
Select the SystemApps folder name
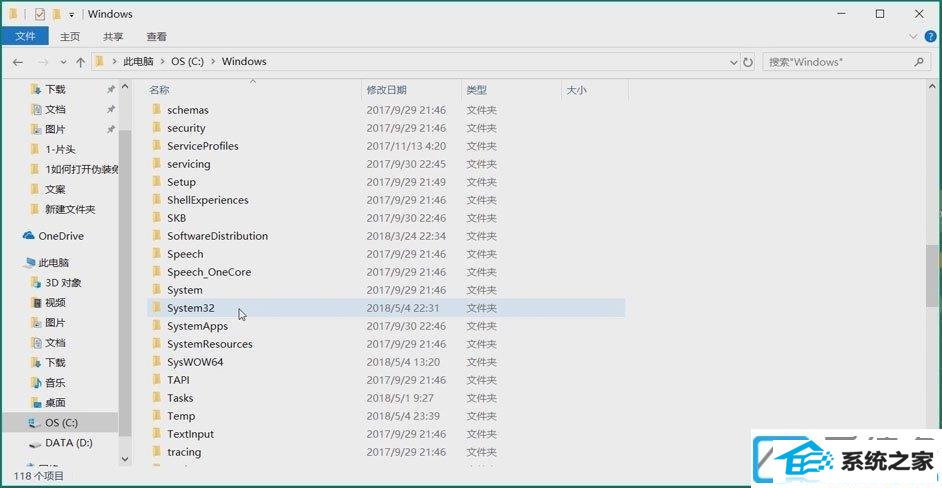click(x=197, y=326)
